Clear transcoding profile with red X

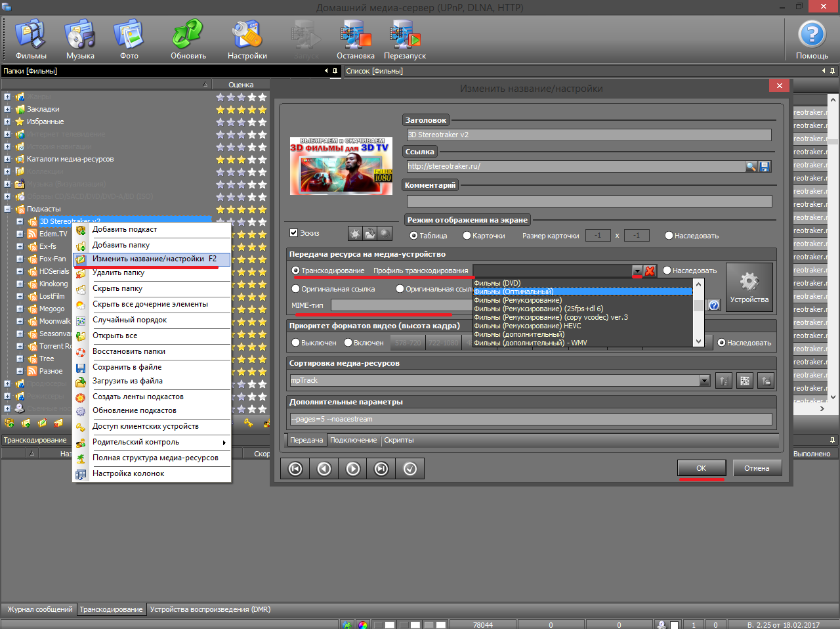coord(650,271)
